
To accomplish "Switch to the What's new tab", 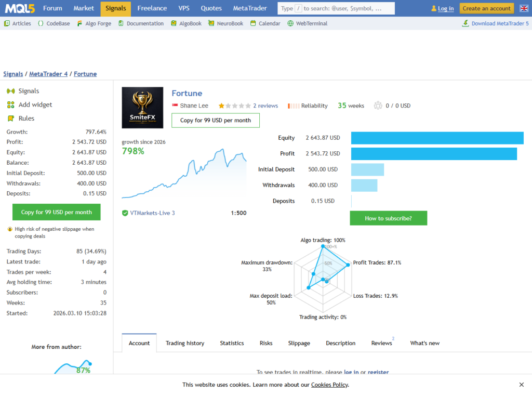I will tap(425, 343).
